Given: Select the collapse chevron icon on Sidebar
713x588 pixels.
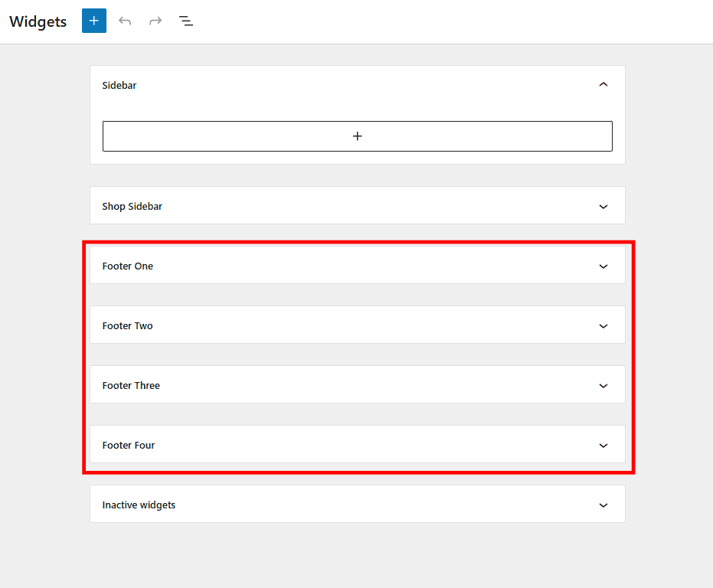Looking at the screenshot, I should click(603, 84).
